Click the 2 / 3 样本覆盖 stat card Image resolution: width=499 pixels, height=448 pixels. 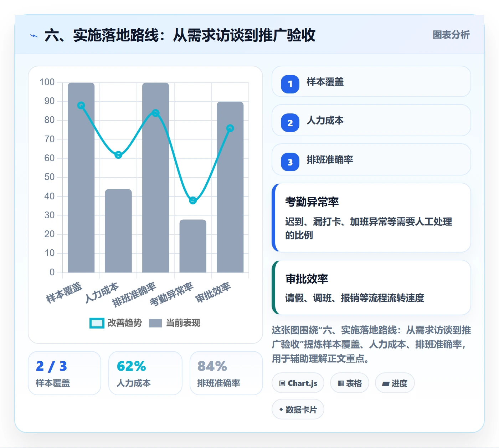click(x=65, y=373)
